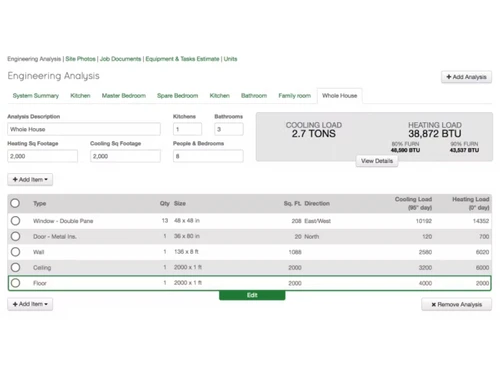500x375 pixels.
Task: Focus the People & Bedrooms field
Action: click(x=208, y=156)
